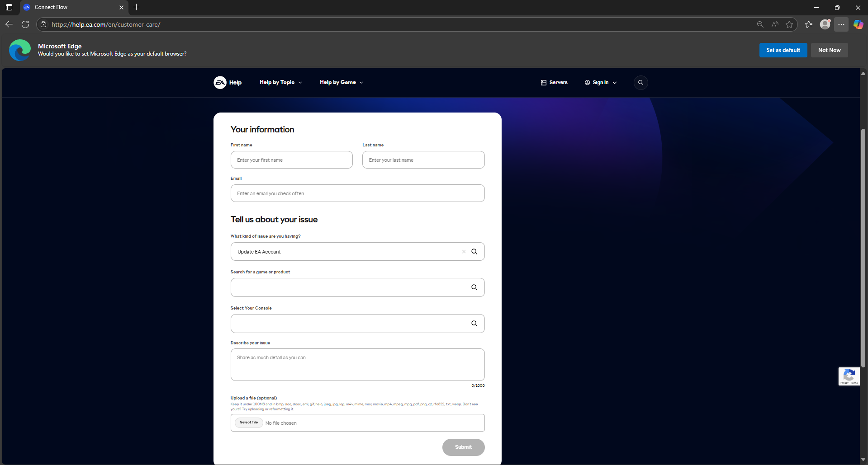This screenshot has width=868, height=465.
Task: Click the Set as default button
Action: click(x=783, y=50)
